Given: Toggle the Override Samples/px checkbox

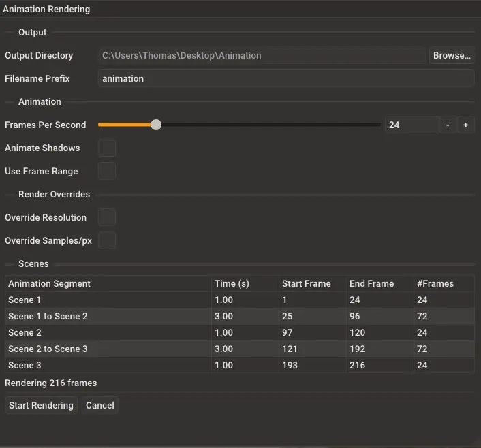Looking at the screenshot, I should click(107, 241).
